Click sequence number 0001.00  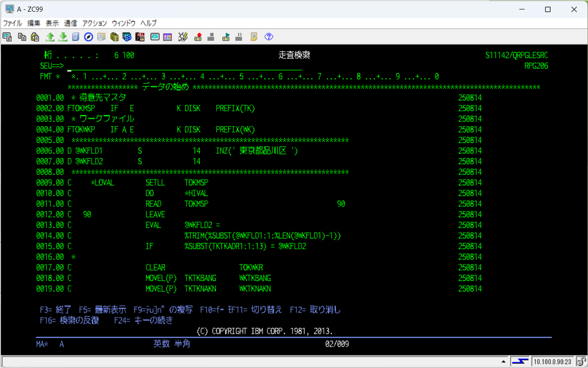(50, 98)
